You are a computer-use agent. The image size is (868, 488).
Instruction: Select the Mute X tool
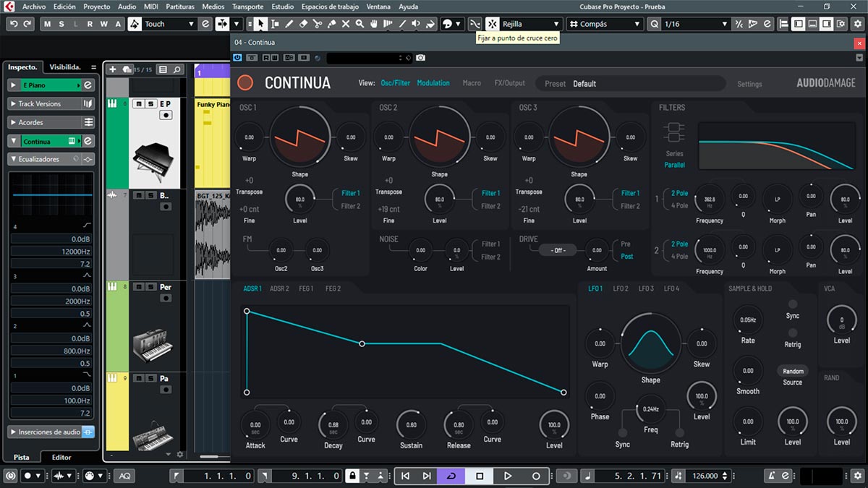[x=346, y=24]
